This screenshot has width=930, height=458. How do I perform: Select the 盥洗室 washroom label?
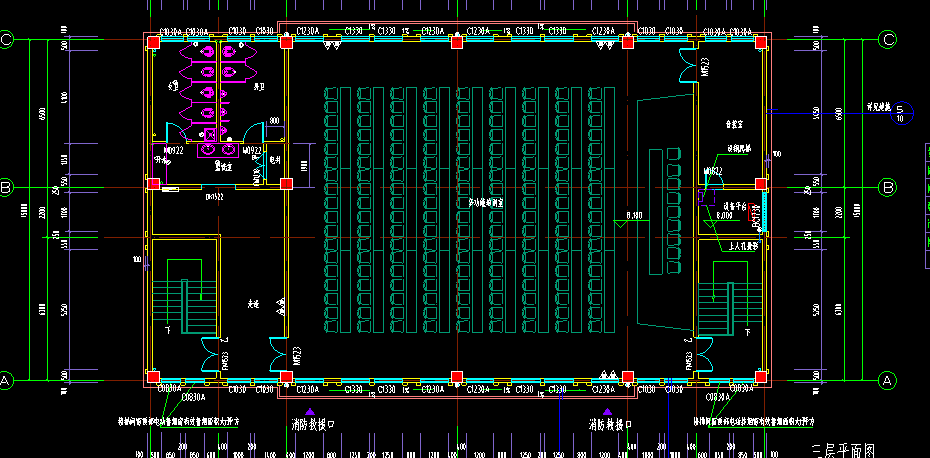222,168
